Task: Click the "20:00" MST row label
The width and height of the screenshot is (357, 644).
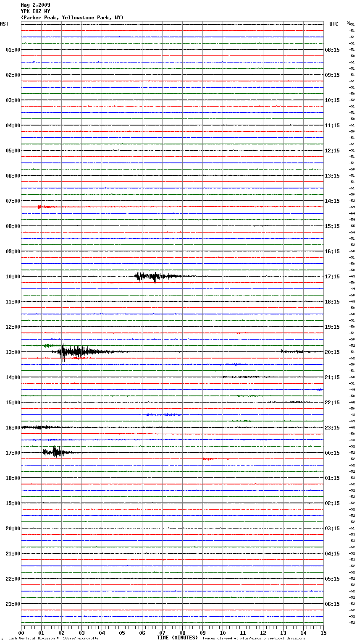Action: pos(13,529)
